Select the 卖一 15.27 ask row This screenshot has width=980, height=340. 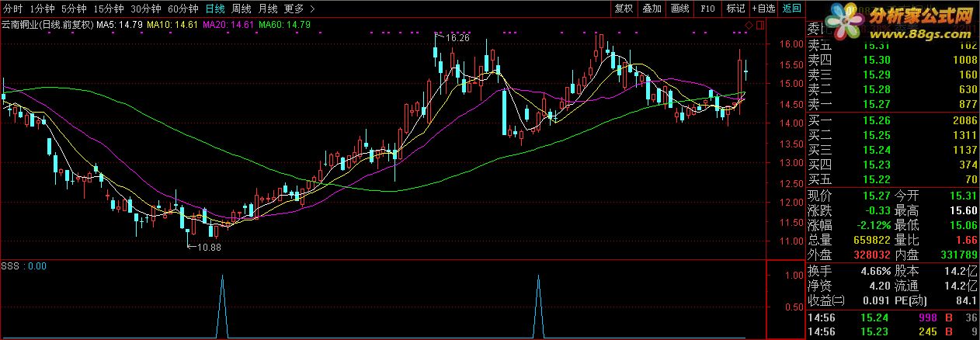891,104
